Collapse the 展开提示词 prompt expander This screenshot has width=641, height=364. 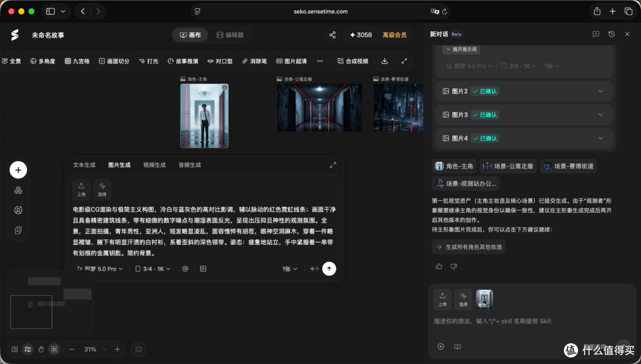pyautogui.click(x=461, y=49)
